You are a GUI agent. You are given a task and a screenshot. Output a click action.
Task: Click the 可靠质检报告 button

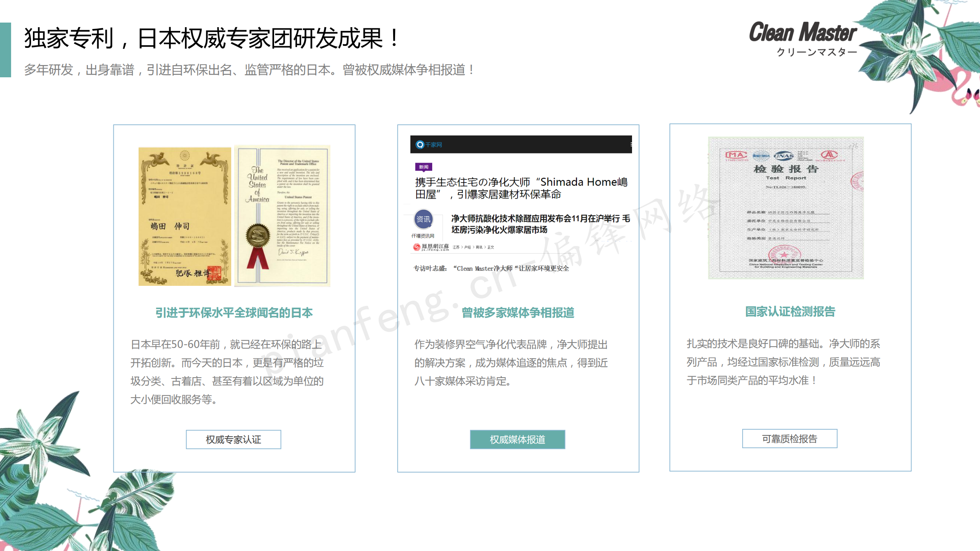click(789, 439)
